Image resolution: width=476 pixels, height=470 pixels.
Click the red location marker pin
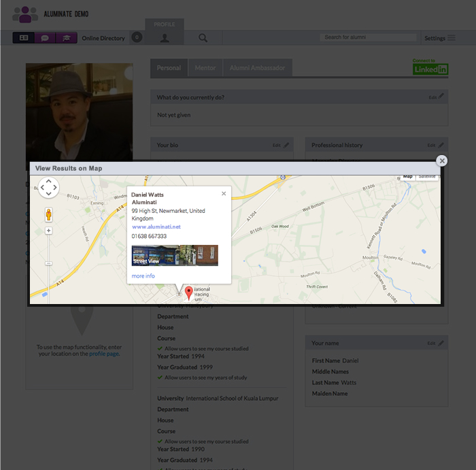pos(189,292)
